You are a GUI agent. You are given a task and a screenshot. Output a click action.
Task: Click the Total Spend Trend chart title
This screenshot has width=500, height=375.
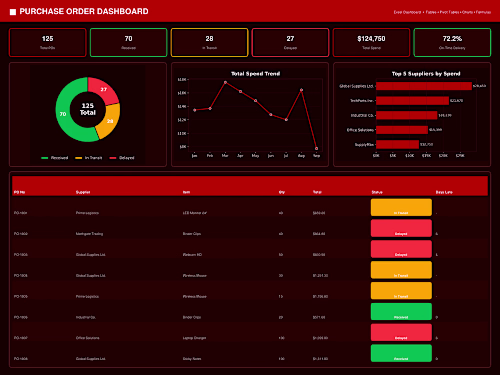coord(256,74)
